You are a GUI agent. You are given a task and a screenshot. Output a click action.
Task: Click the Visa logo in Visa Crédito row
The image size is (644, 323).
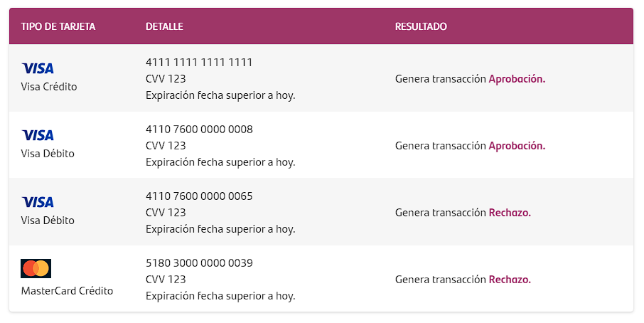(38, 68)
